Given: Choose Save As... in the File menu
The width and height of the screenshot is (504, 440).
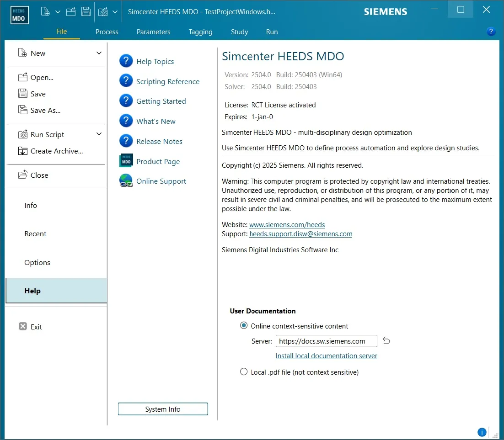Looking at the screenshot, I should pos(45,110).
